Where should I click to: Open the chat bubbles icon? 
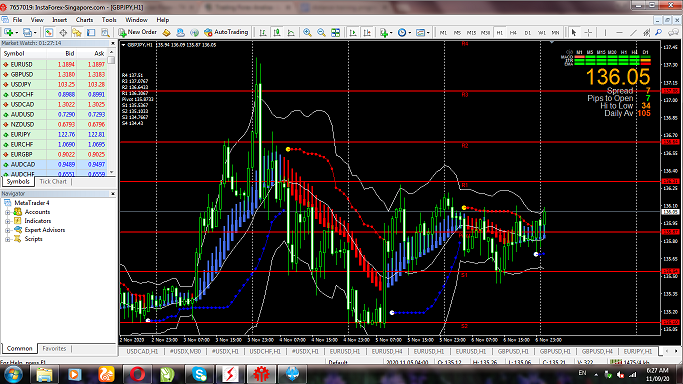[673, 32]
